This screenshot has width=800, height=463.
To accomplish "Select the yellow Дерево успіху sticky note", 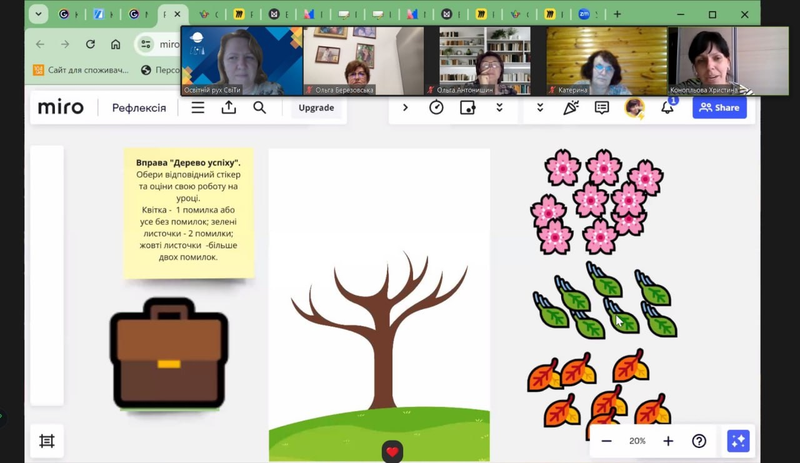I will pyautogui.click(x=189, y=213).
